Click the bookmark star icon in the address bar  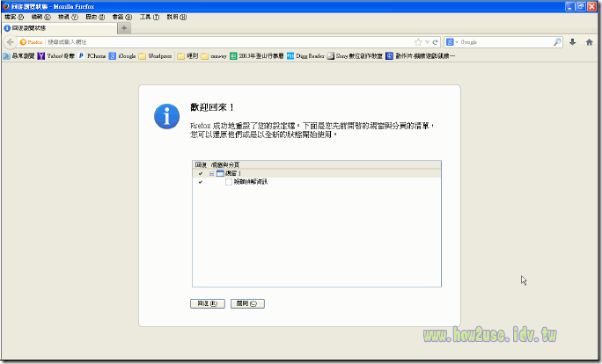pyautogui.click(x=418, y=41)
